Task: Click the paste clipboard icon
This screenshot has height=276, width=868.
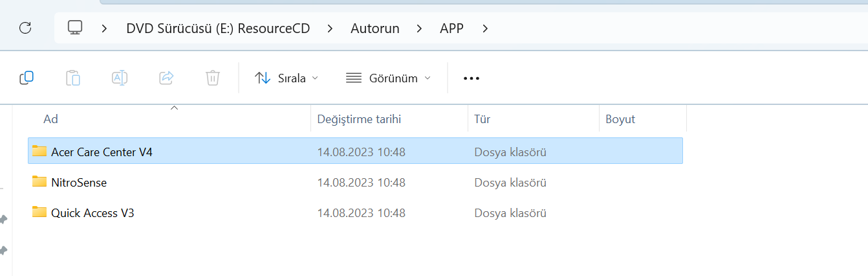Action: point(73,78)
